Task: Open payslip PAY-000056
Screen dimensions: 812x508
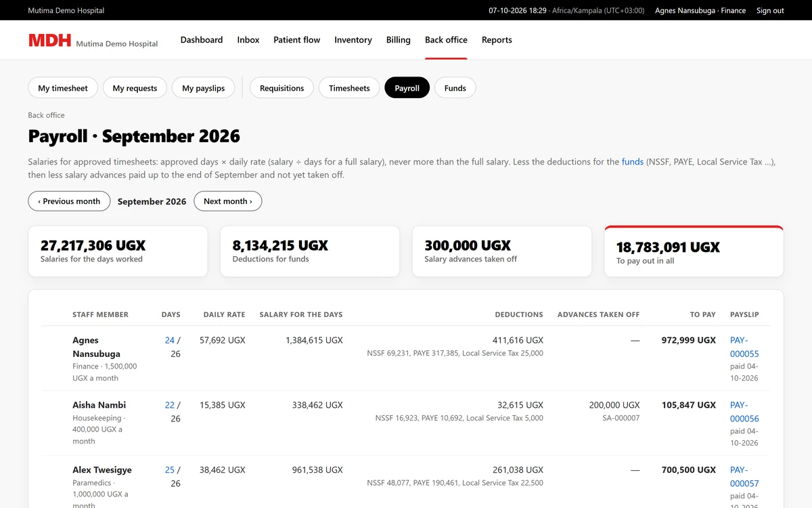Action: [x=744, y=412]
